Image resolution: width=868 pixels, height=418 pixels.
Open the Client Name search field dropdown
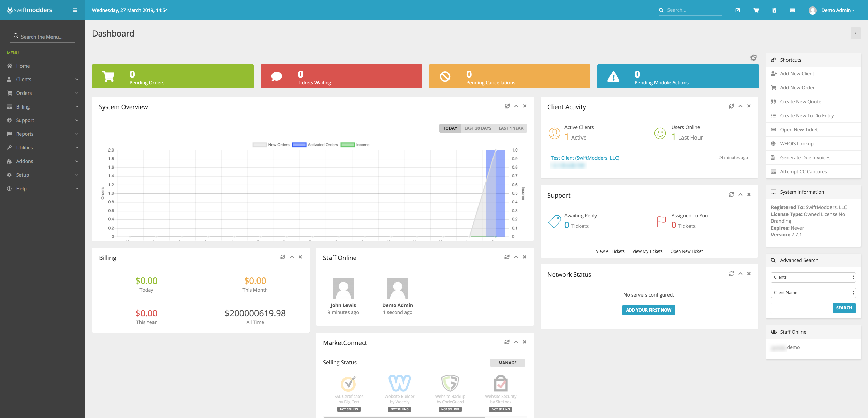click(x=813, y=293)
